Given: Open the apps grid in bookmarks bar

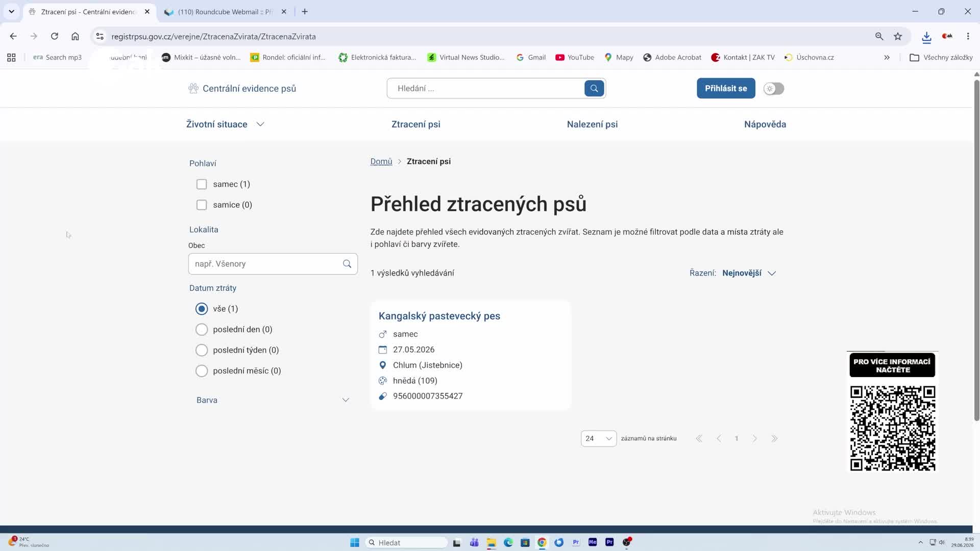Looking at the screenshot, I should coord(11,58).
